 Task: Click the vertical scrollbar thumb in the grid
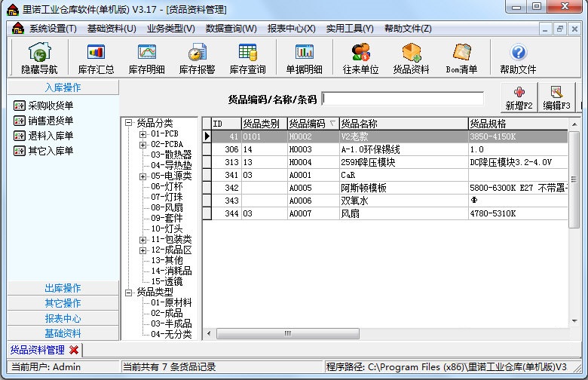point(574,179)
